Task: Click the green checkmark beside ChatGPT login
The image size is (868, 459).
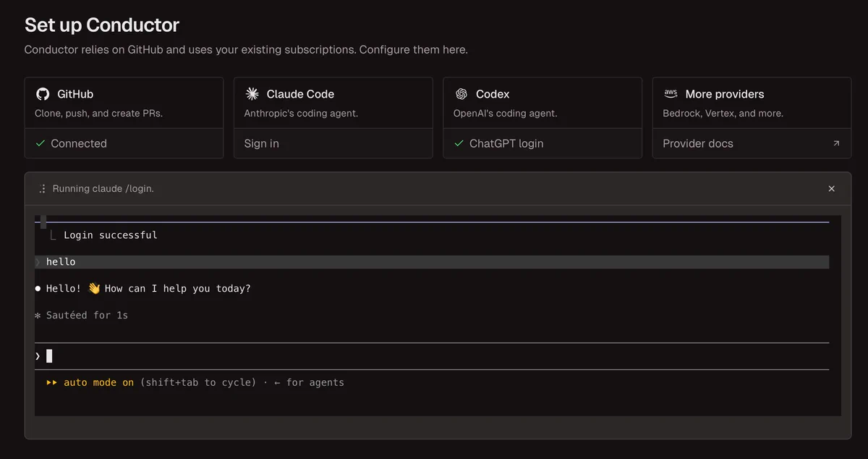Action: (x=459, y=143)
